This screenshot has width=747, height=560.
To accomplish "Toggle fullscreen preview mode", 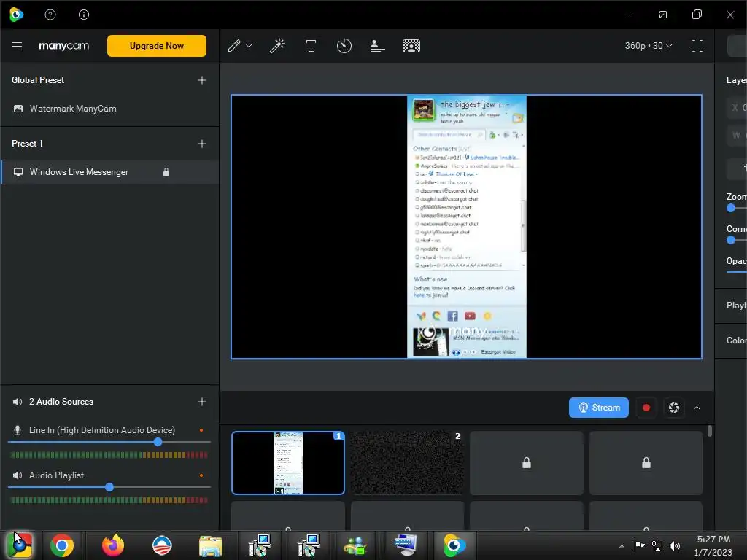I will point(697,46).
